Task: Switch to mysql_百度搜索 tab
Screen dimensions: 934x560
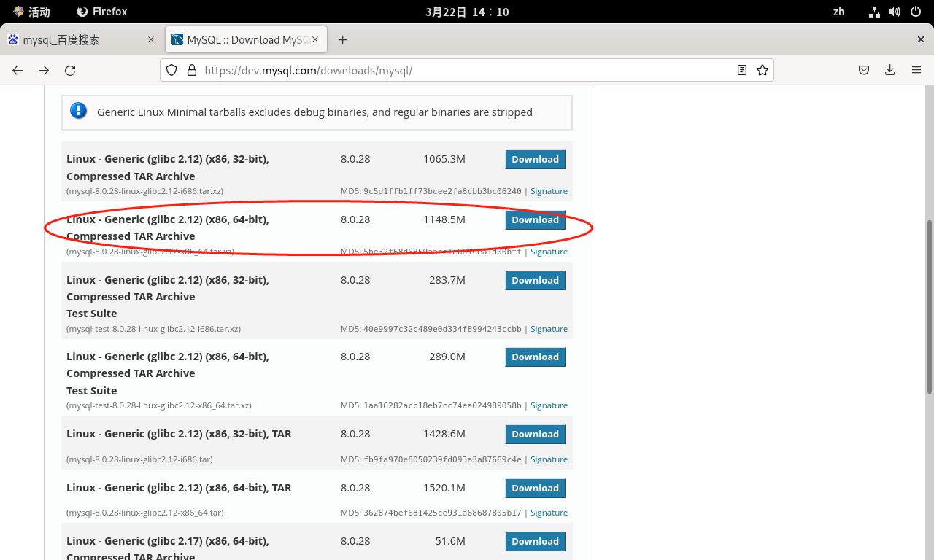Action: [82, 39]
